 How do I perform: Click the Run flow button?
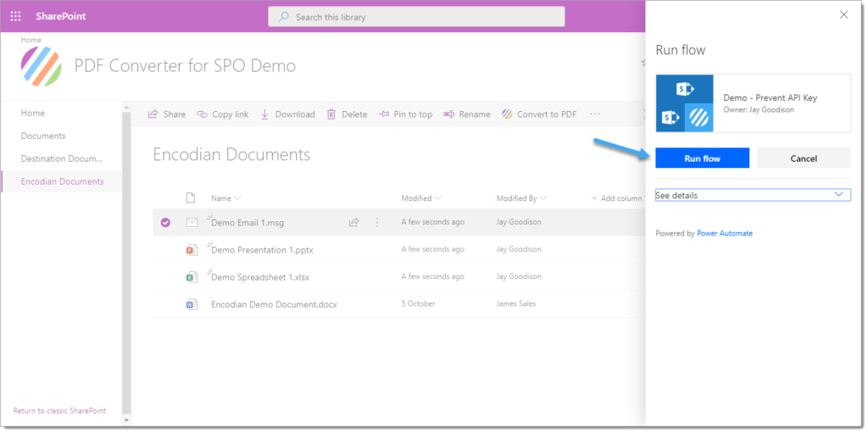(702, 158)
